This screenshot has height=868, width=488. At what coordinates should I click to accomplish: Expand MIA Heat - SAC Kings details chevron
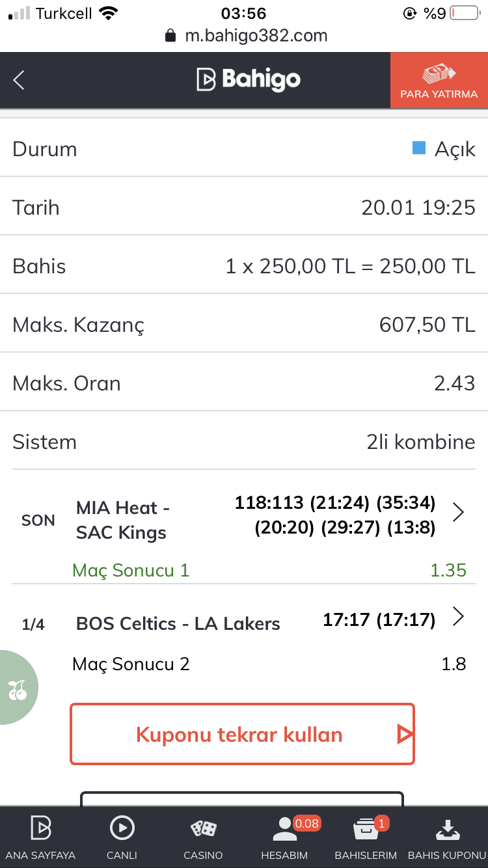(459, 513)
